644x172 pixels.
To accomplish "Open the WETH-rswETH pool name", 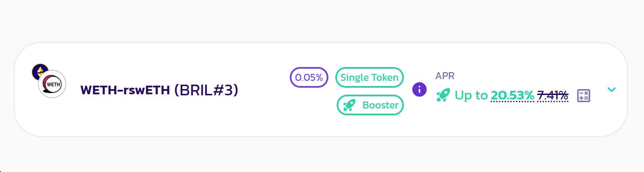I will (x=125, y=90).
